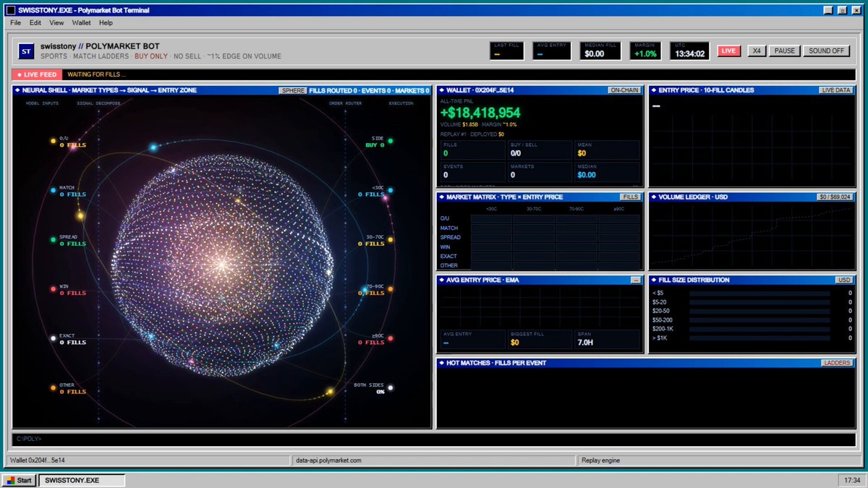Toggle ON-CHAIN mode in Wallet panel
The image size is (868, 488).
(624, 90)
